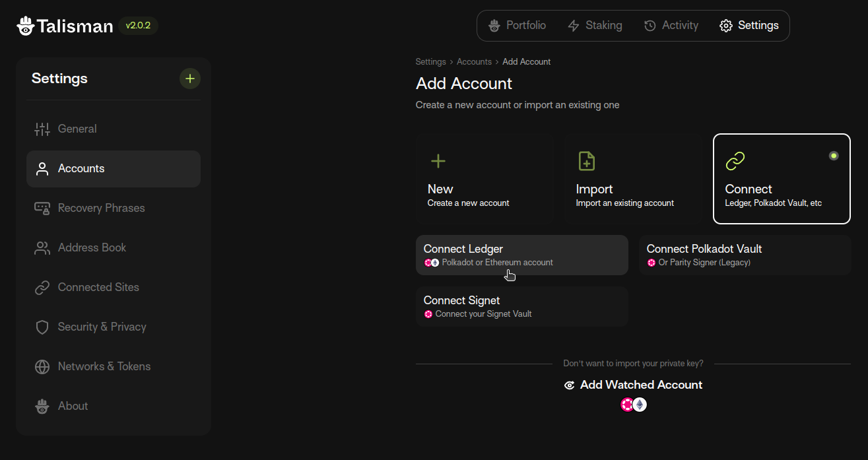Select the New account card
Screen dimensions: 868x460
coord(484,179)
